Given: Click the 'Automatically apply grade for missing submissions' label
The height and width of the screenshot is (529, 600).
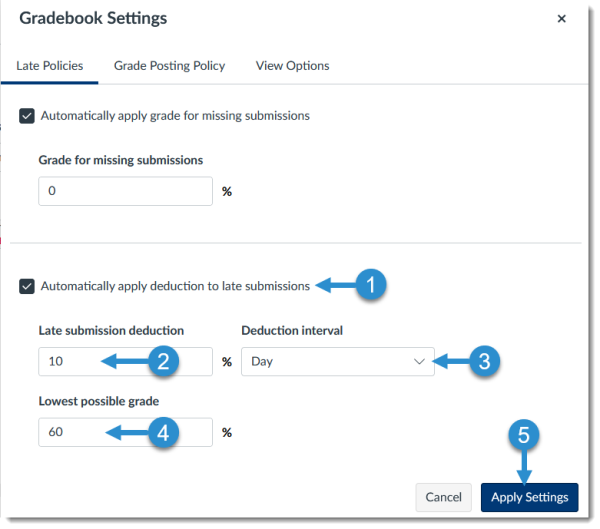Looking at the screenshot, I should 175,116.
